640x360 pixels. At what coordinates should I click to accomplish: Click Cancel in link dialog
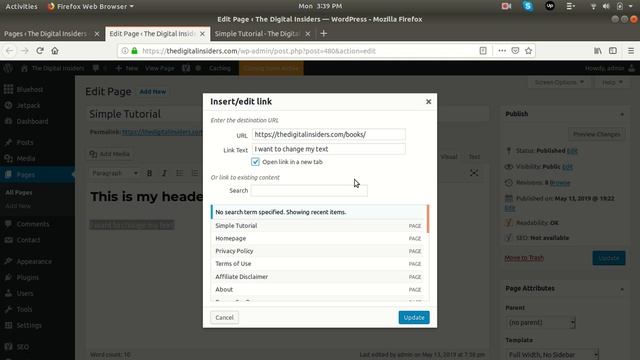(x=224, y=318)
